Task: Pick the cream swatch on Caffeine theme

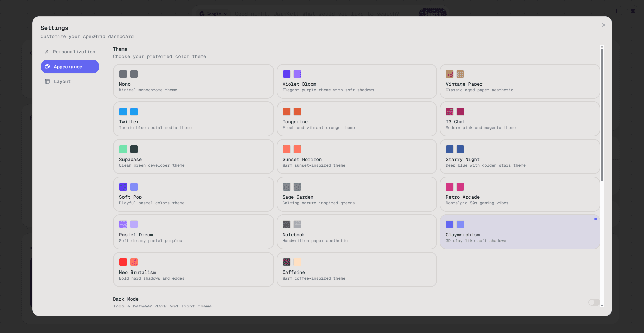Action: [297, 262]
